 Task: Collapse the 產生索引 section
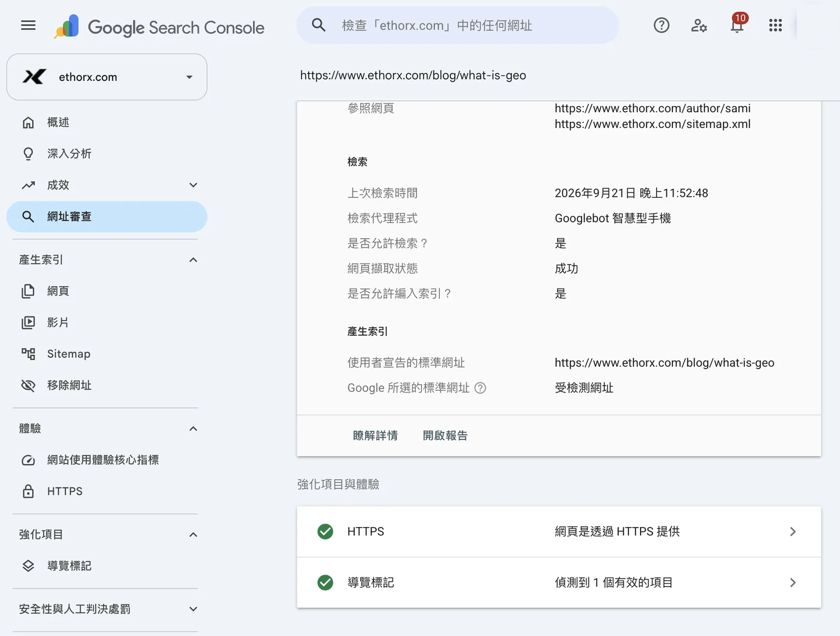point(193,260)
